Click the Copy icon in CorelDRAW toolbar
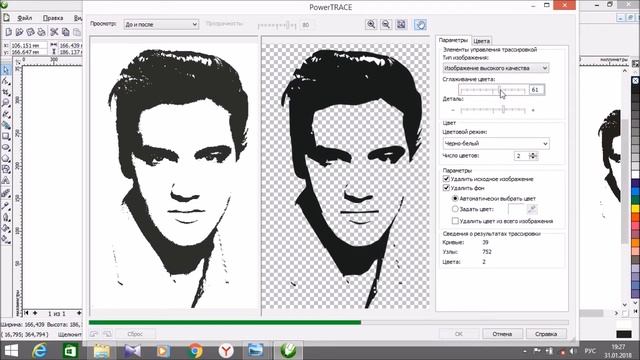 (65, 32)
